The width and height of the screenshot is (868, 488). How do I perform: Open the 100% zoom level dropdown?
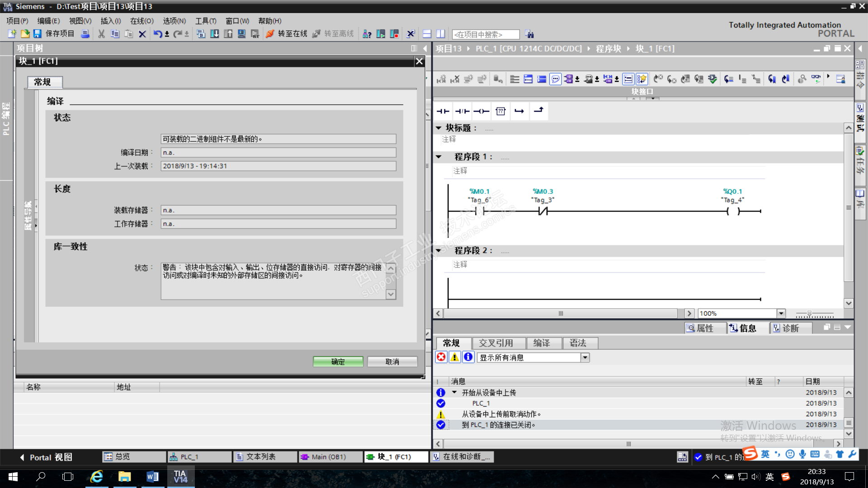point(781,313)
